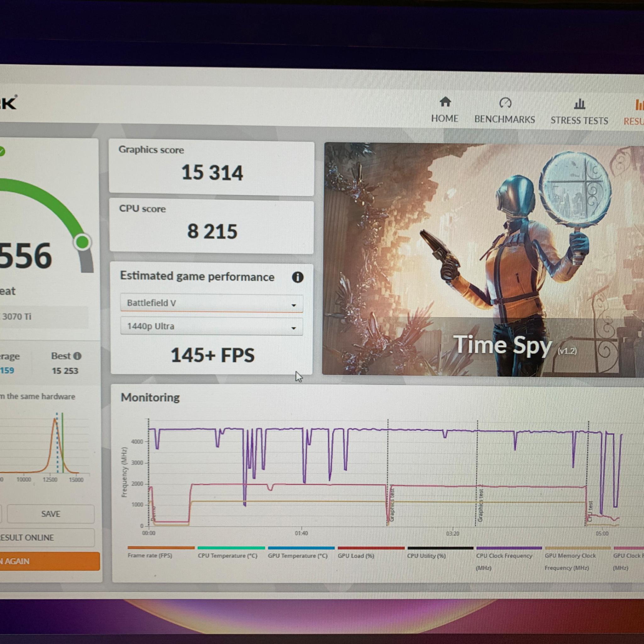644x644 pixels.
Task: Click the Home house icon
Action: tap(445, 101)
